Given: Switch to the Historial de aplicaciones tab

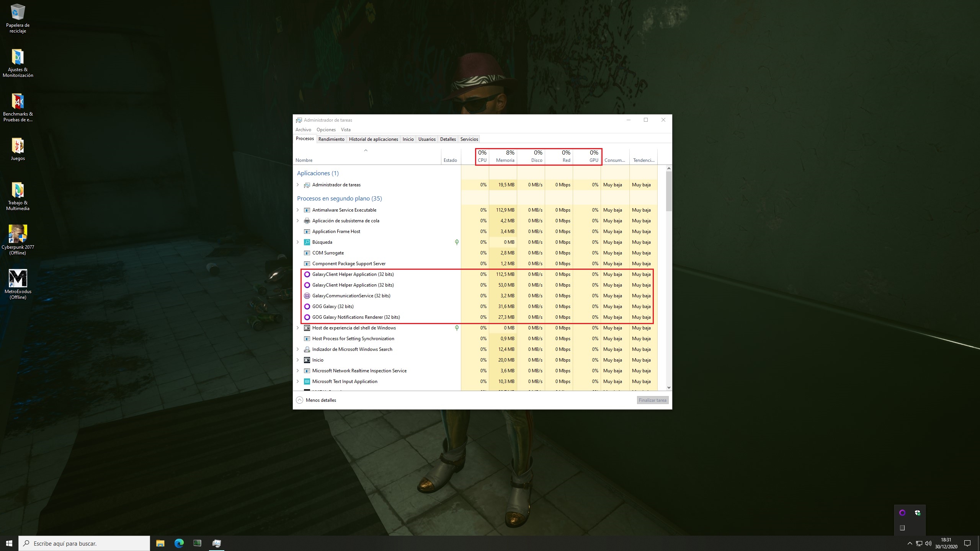Looking at the screenshot, I should point(373,139).
